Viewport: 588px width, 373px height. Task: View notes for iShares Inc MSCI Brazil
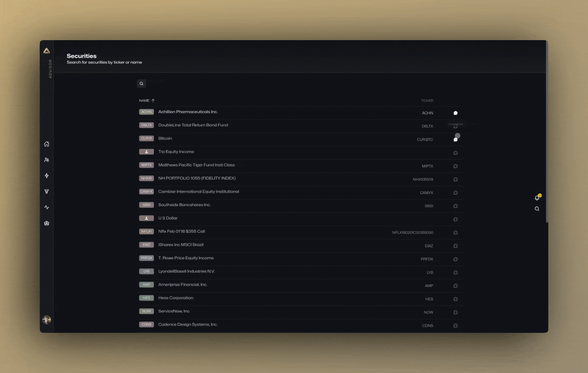[x=455, y=246]
